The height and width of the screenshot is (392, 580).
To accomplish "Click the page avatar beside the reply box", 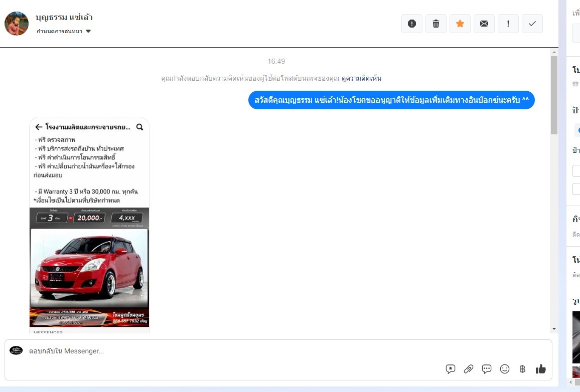I will click(16, 350).
